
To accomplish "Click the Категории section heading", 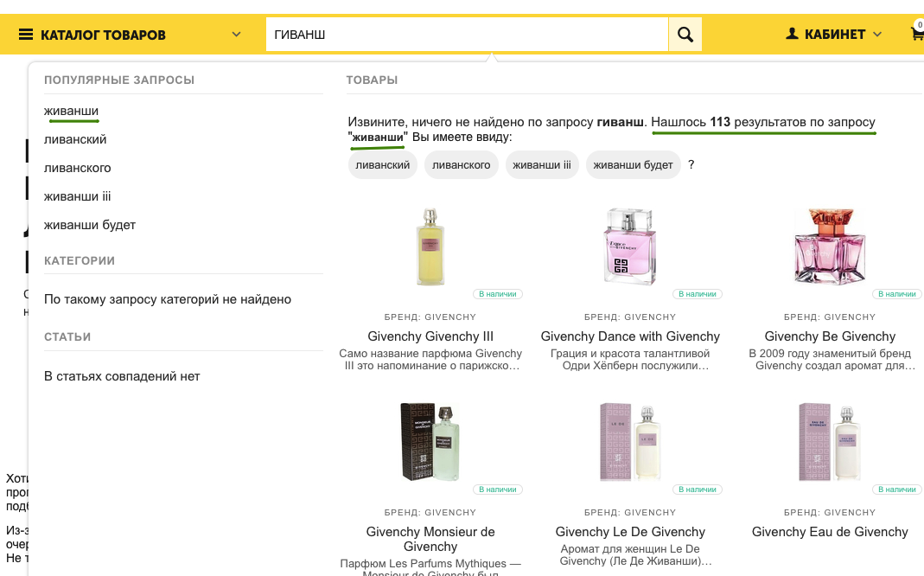I will tap(80, 260).
